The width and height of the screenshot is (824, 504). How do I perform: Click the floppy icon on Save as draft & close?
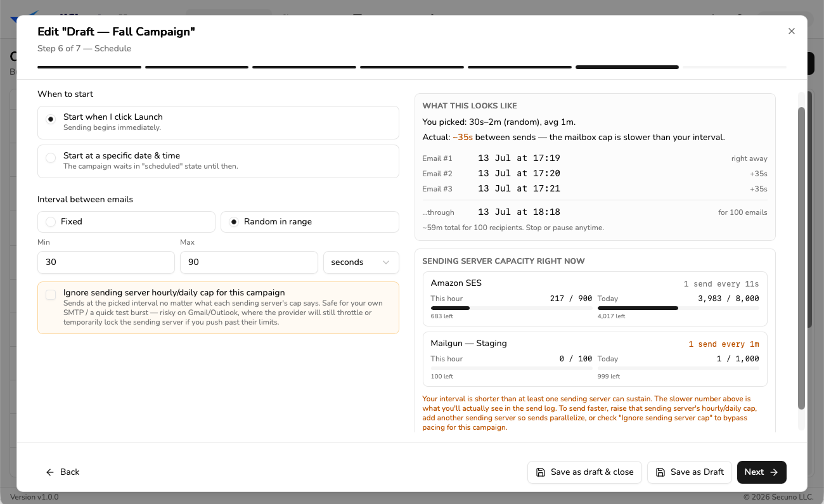(541, 472)
